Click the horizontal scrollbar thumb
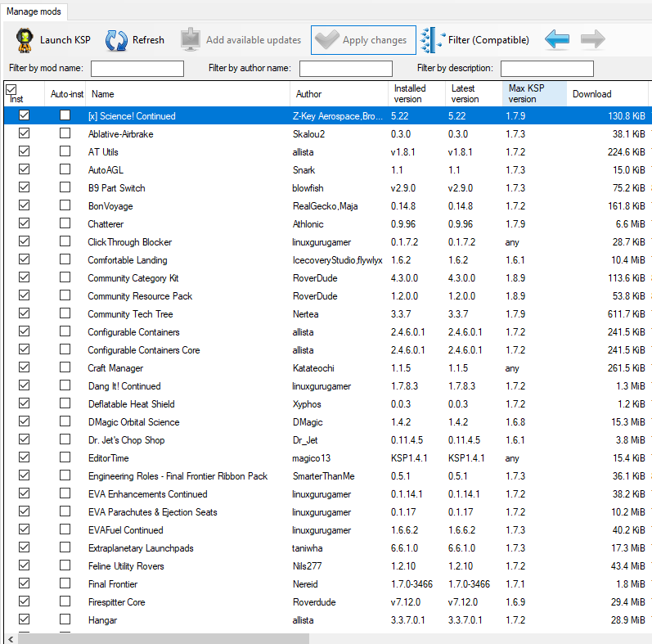Screen dimensions: 652x644 point(164,638)
